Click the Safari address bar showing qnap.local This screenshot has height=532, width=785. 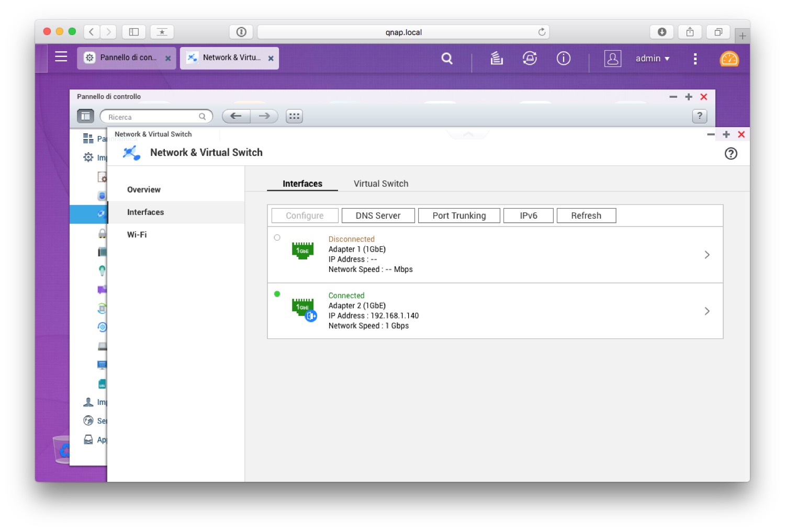coord(403,32)
